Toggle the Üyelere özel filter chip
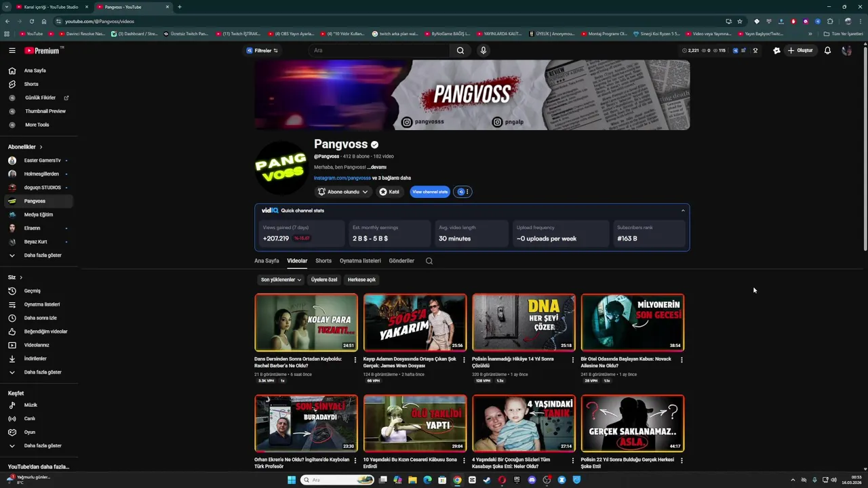The width and height of the screenshot is (868, 488). point(324,280)
